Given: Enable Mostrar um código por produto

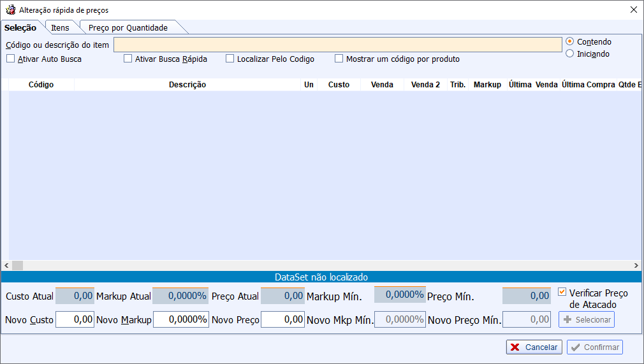Looking at the screenshot, I should tap(339, 59).
